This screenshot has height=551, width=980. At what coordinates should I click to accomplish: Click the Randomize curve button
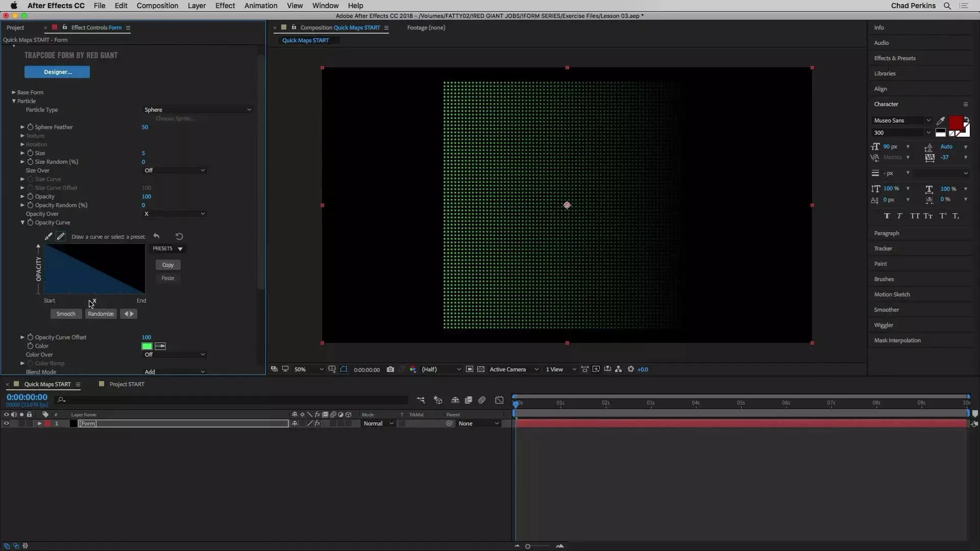pyautogui.click(x=101, y=314)
